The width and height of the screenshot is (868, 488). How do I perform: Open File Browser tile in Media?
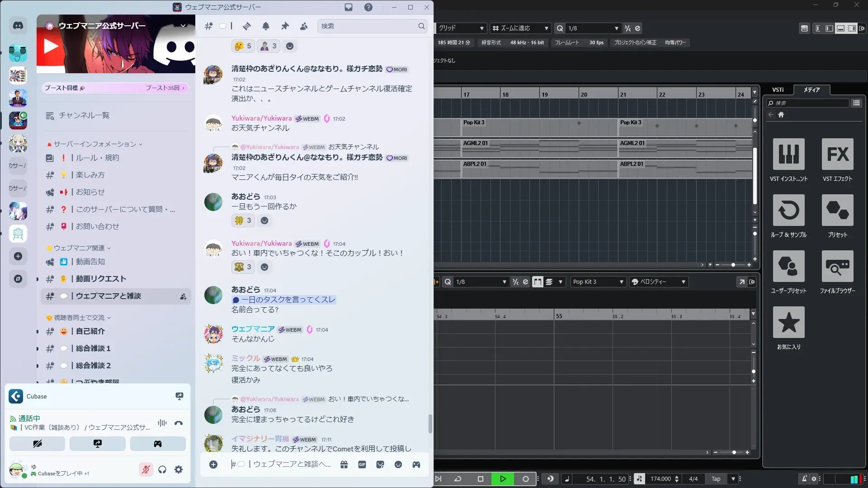(837, 267)
